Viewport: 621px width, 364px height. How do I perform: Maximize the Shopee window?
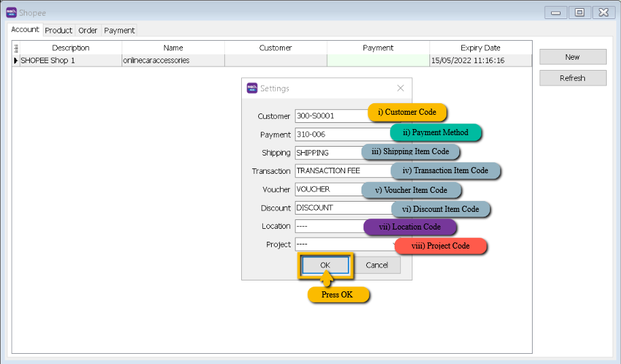579,12
